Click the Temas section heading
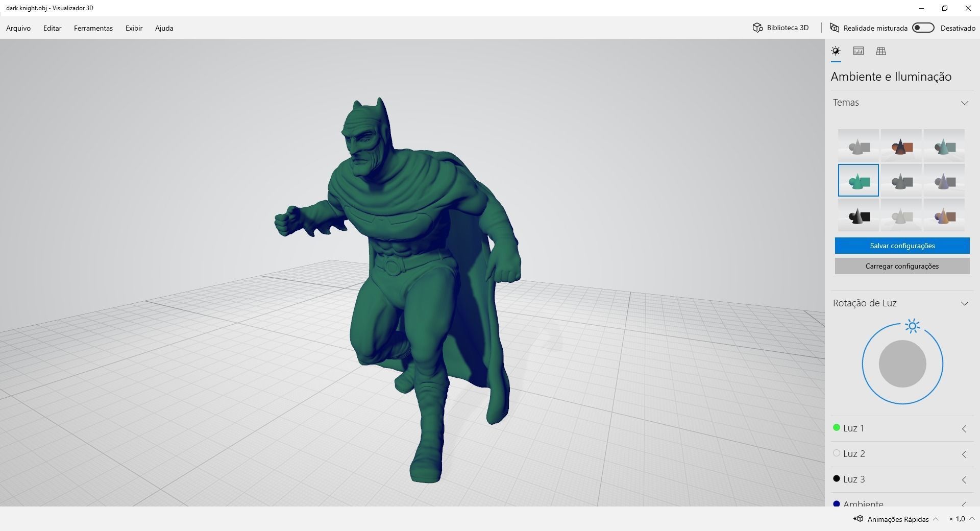The height and width of the screenshot is (531, 980). (x=846, y=103)
